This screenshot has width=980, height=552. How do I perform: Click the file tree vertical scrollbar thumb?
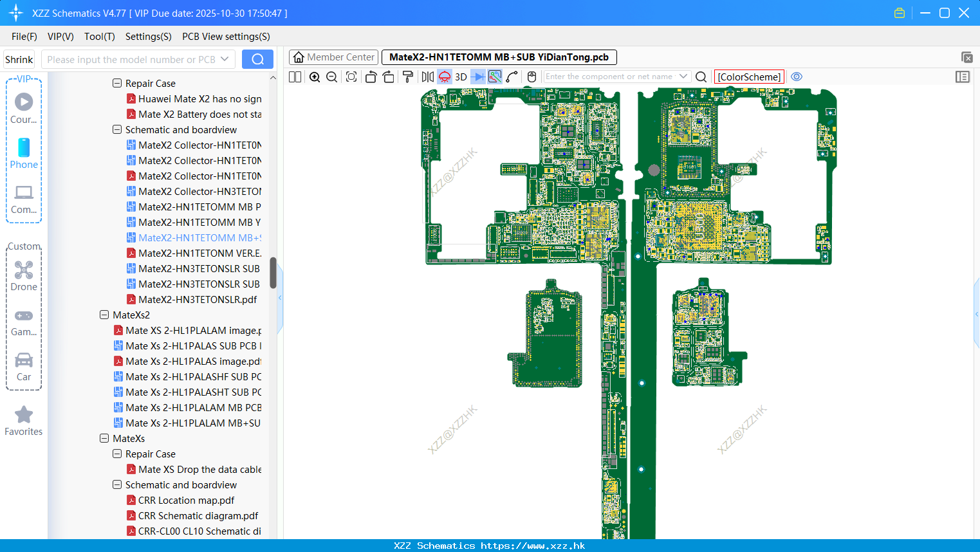point(273,273)
